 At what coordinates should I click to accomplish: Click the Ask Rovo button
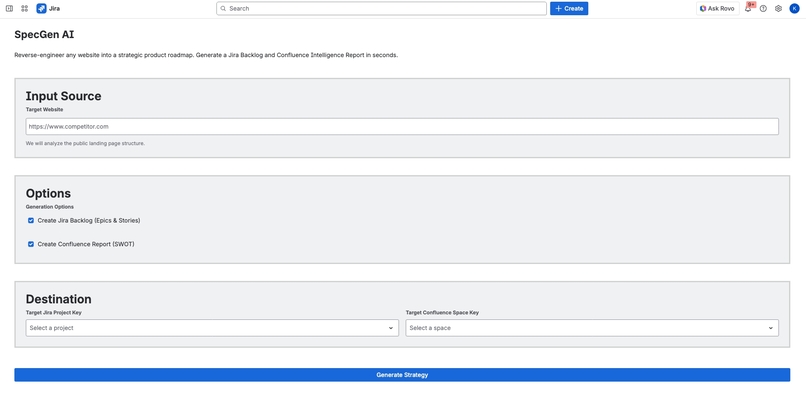(718, 8)
